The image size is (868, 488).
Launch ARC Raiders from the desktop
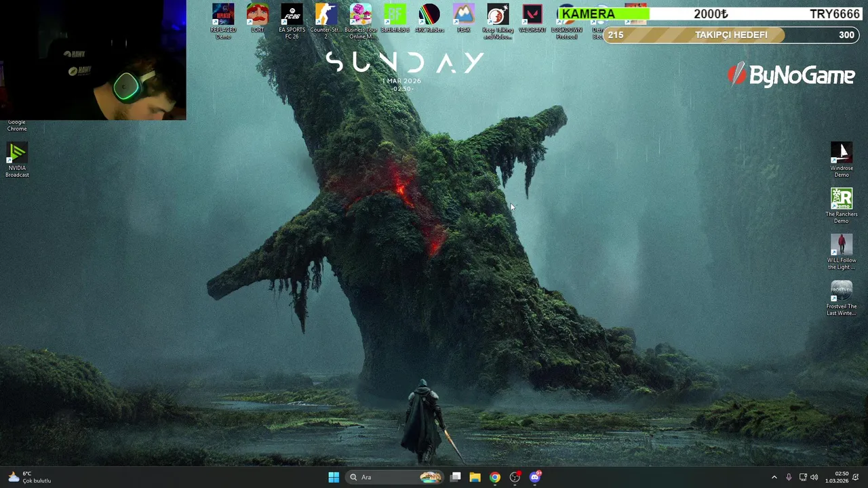429,18
